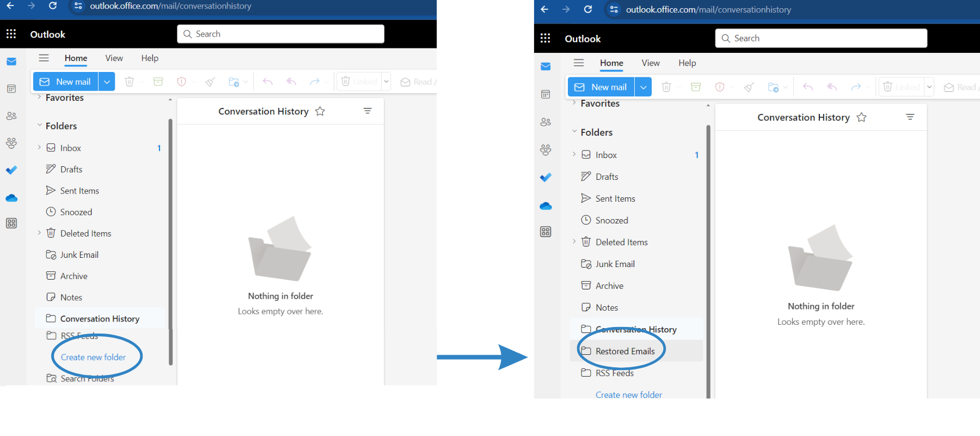Open app launcher waffle in left window

pos(11,34)
